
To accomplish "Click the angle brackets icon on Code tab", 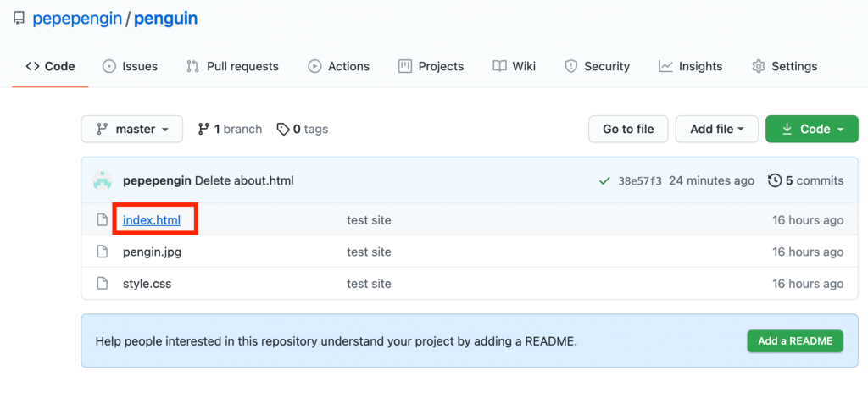I will click(33, 66).
